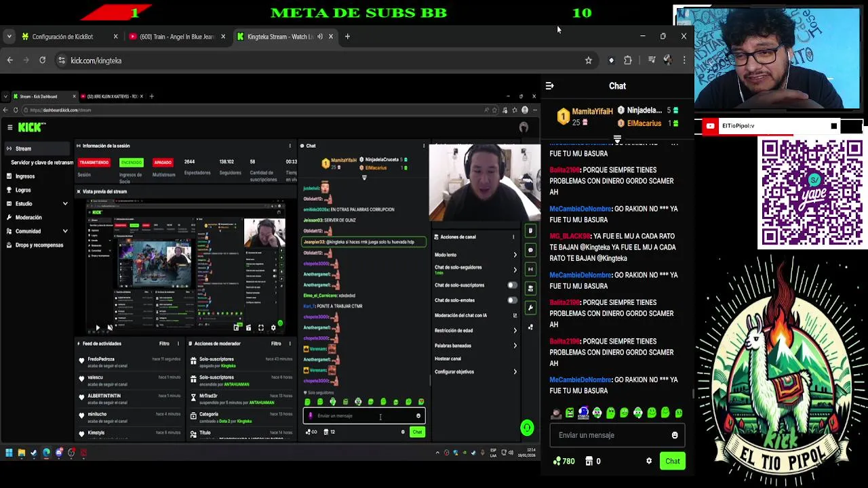Open Ingresos in dashboard sidebar
The height and width of the screenshot is (488, 868).
point(25,176)
